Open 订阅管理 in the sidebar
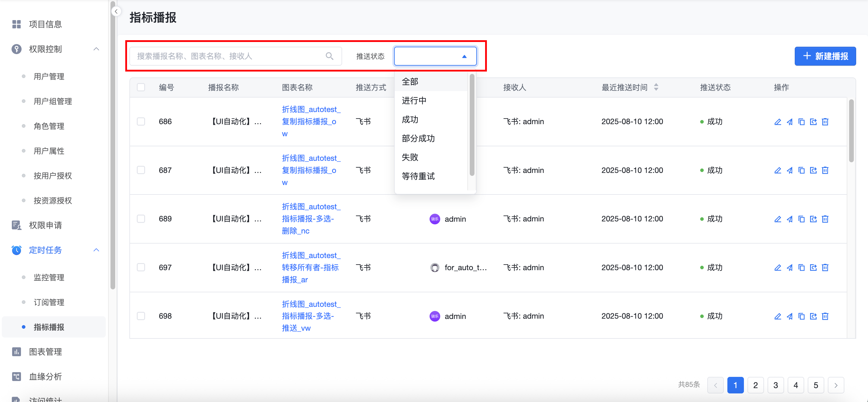 (x=49, y=302)
